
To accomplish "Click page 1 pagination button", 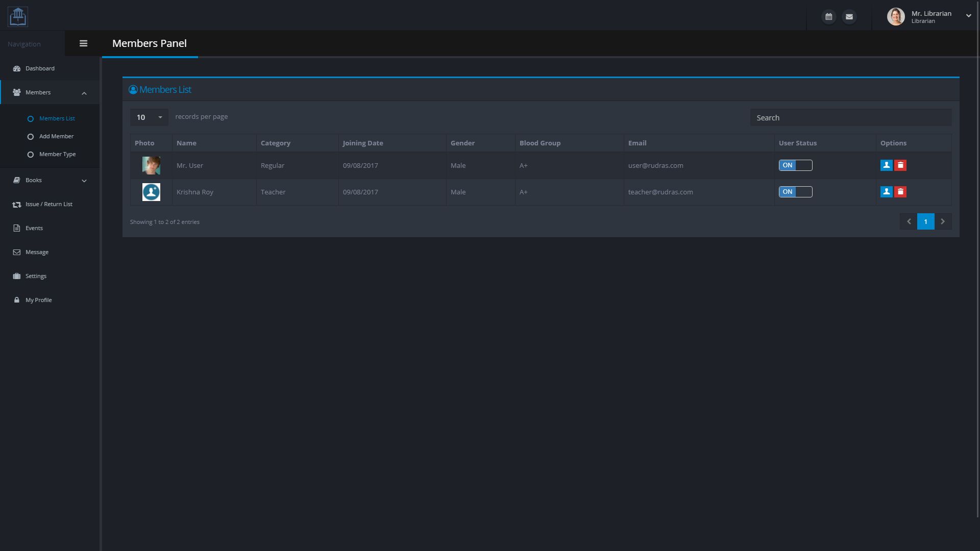I will coord(925,221).
